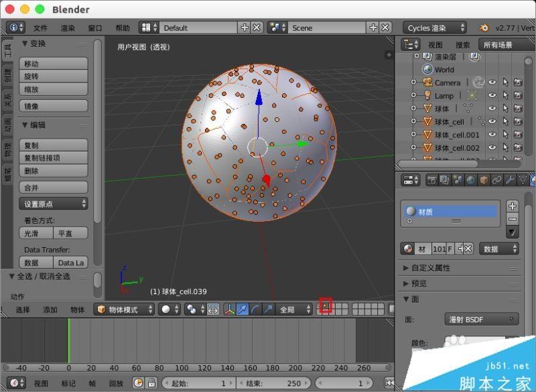Open the 物体模式 mode dropdown
Screen dimensions: 536x392
126,309
